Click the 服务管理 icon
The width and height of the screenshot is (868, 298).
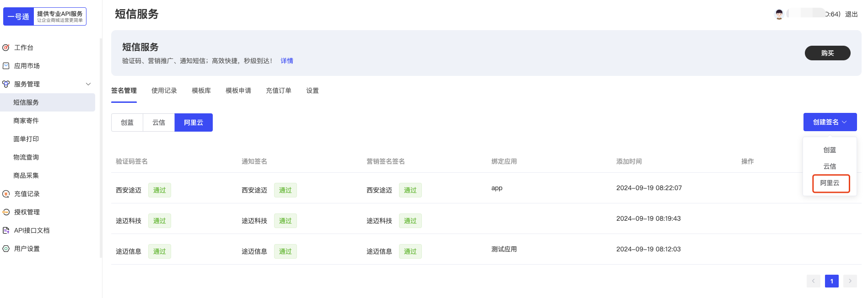[x=6, y=84]
